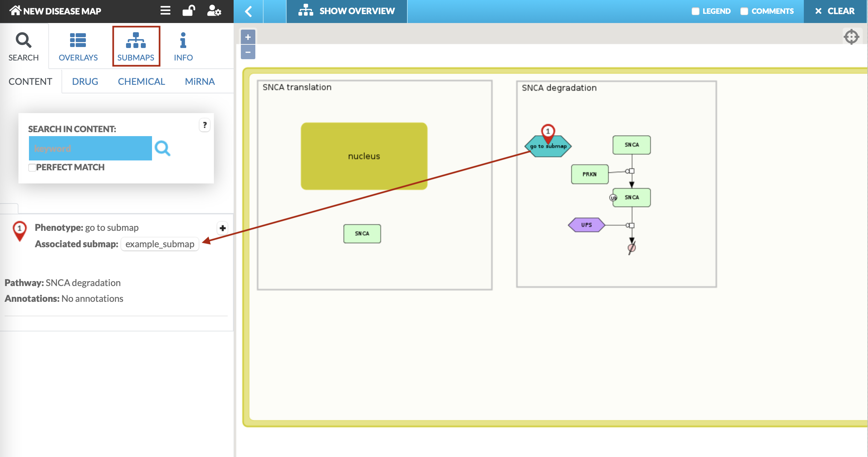Zoom in with the plus button

[248, 37]
